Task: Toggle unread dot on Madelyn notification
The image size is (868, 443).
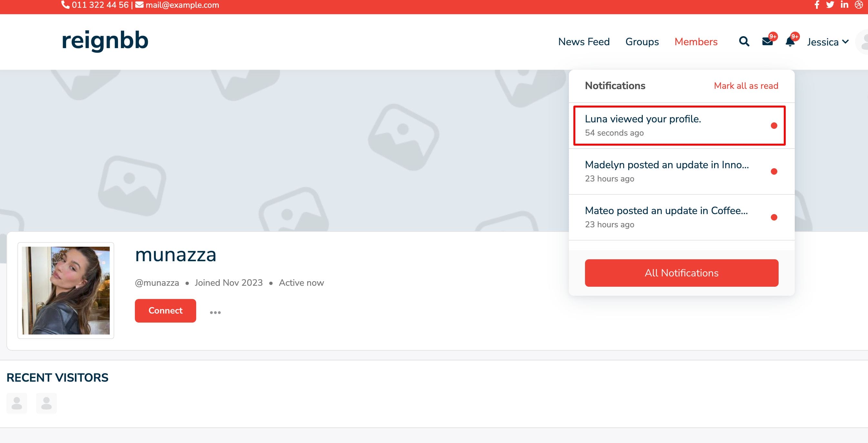Action: tap(774, 171)
